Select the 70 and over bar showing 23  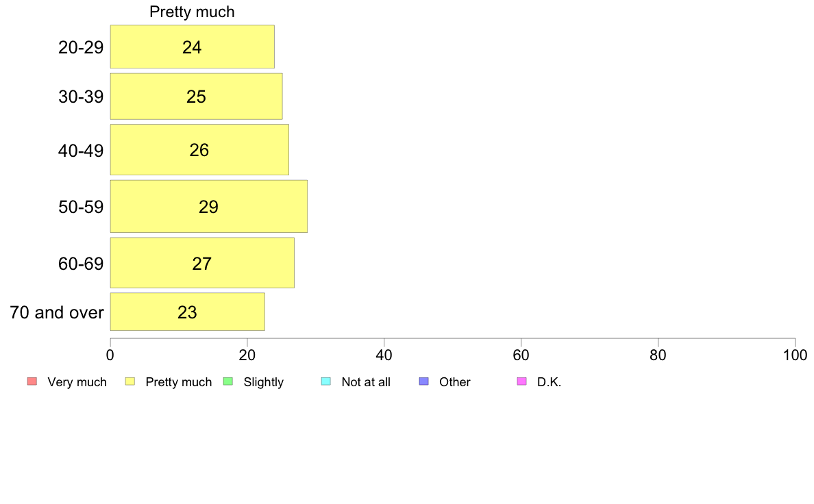coord(188,312)
